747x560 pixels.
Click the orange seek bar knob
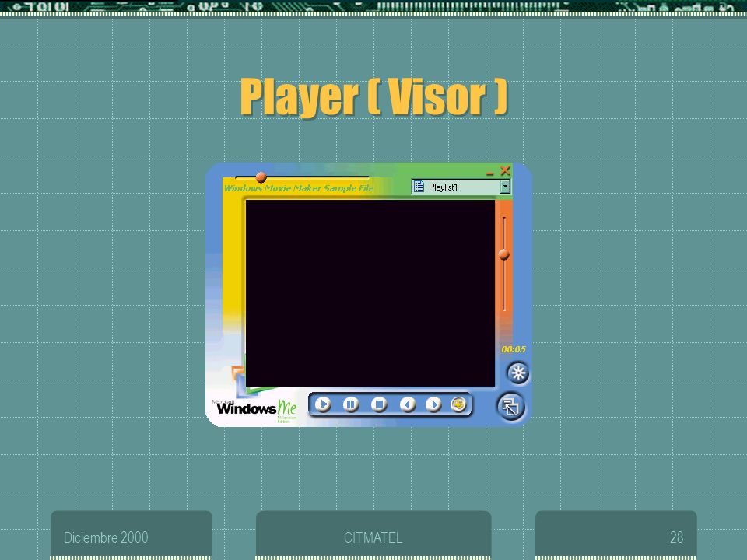pos(261,177)
